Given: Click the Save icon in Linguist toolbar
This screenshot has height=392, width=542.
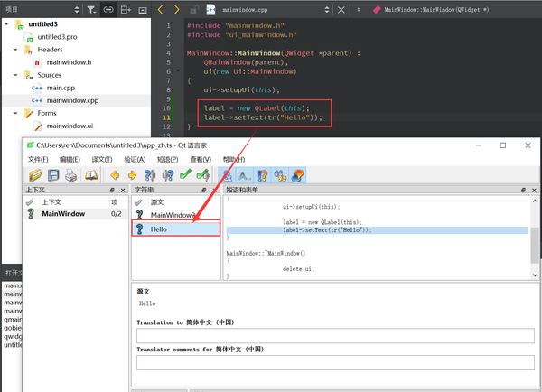Looking at the screenshot, I should pos(54,175).
